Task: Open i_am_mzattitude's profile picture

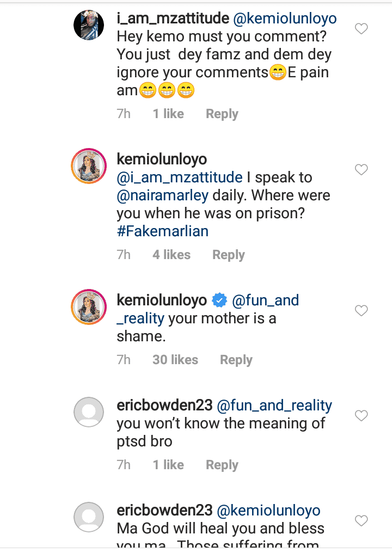Action: click(89, 25)
